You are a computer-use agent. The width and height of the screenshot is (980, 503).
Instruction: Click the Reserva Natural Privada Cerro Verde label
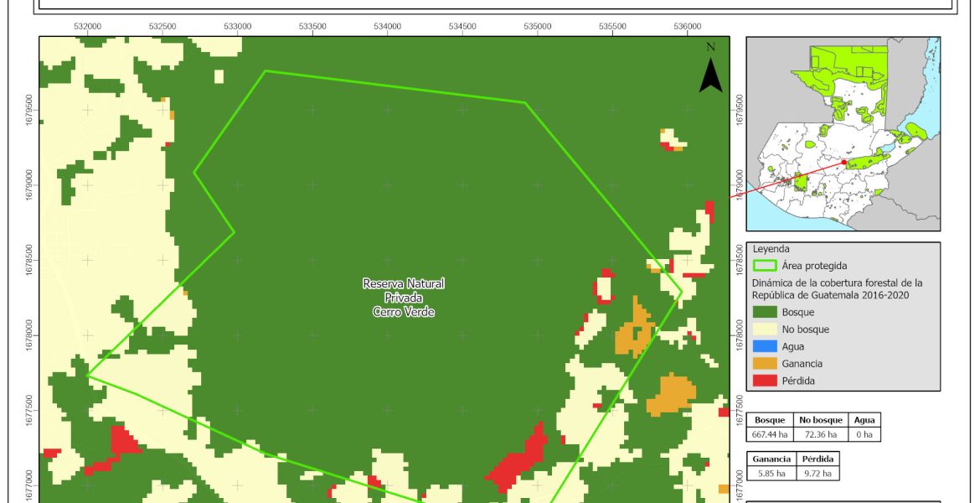[x=403, y=298]
